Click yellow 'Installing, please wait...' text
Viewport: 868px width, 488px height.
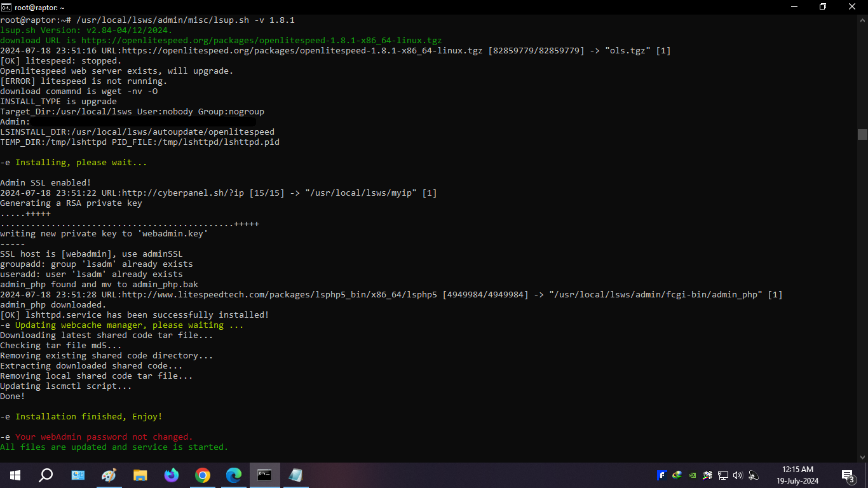[x=81, y=163]
